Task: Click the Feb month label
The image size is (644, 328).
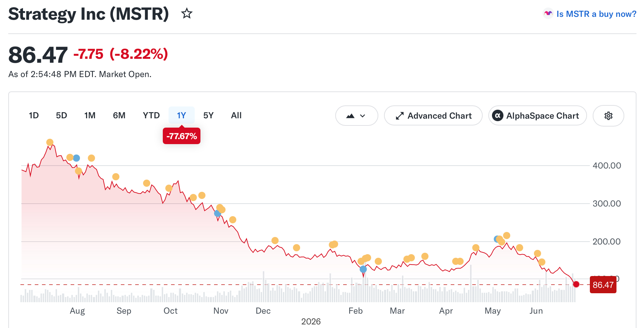Action: tap(356, 311)
